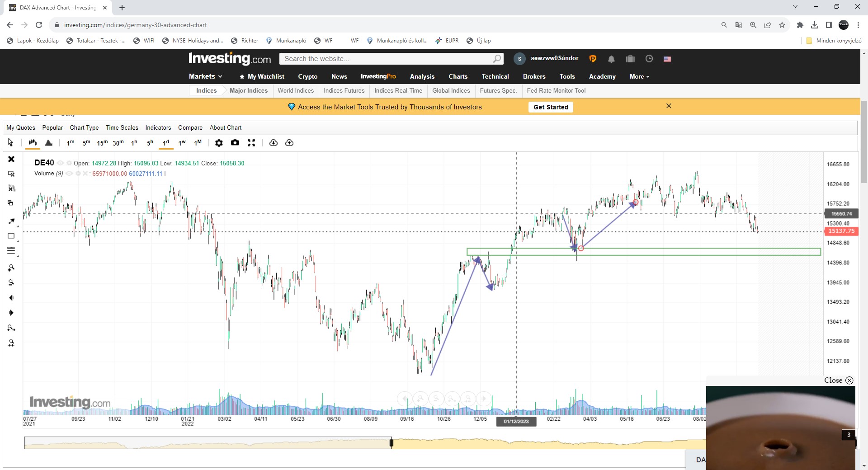Select the parallel lines Fibonacci tool
Viewport: 868px width, 470px height.
11,251
